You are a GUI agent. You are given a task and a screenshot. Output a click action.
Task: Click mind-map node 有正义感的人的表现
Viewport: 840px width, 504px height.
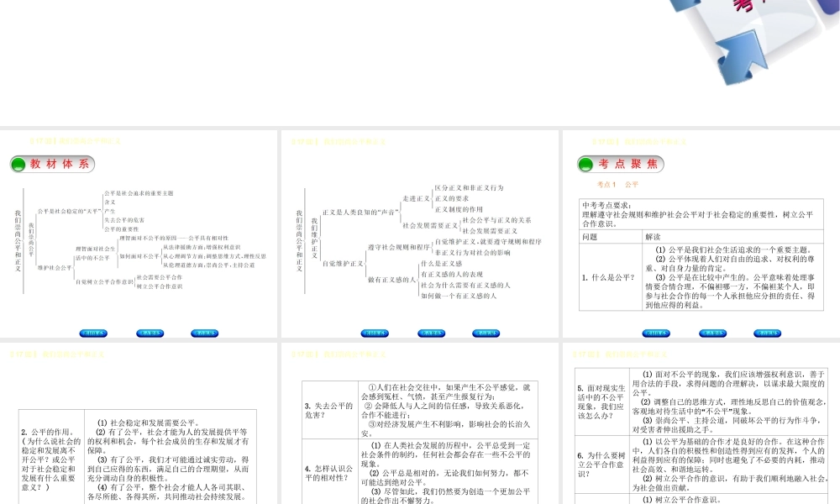tap(452, 274)
